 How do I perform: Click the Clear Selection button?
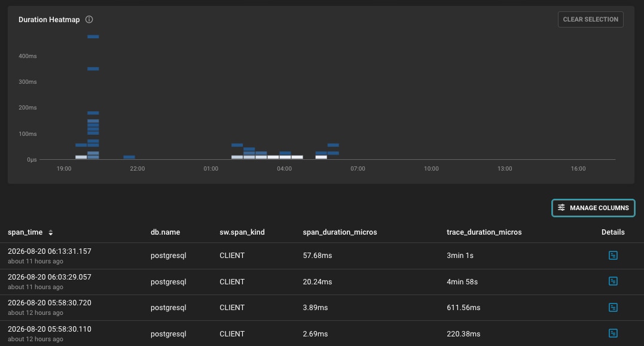pos(590,19)
